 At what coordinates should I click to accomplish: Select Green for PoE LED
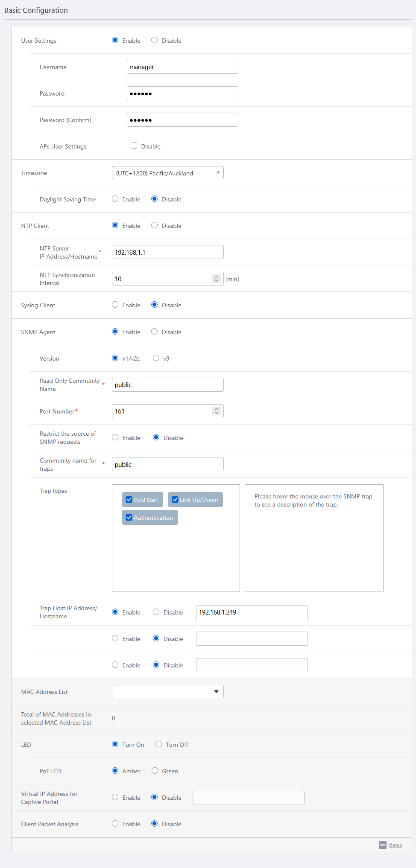[x=155, y=771]
